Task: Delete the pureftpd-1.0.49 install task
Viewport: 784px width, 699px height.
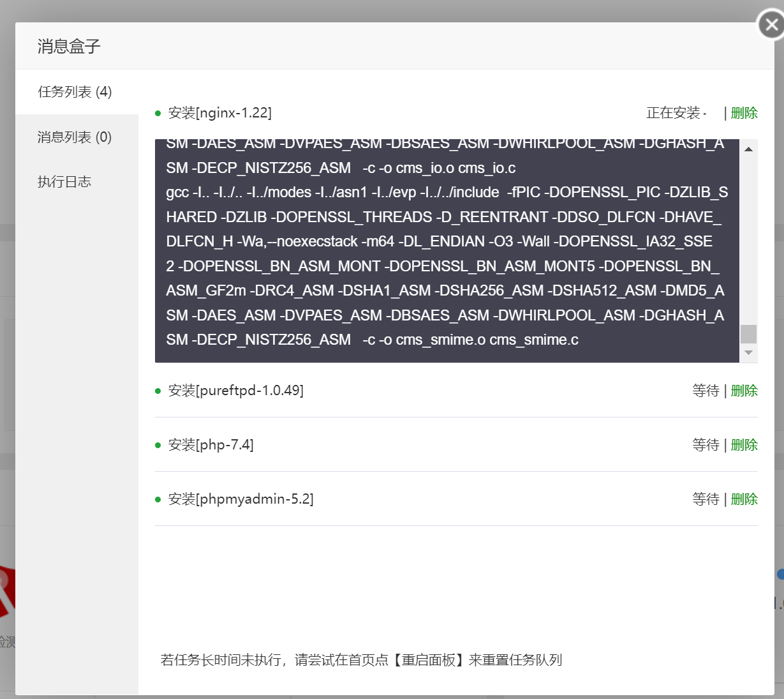Action: pyautogui.click(x=744, y=390)
